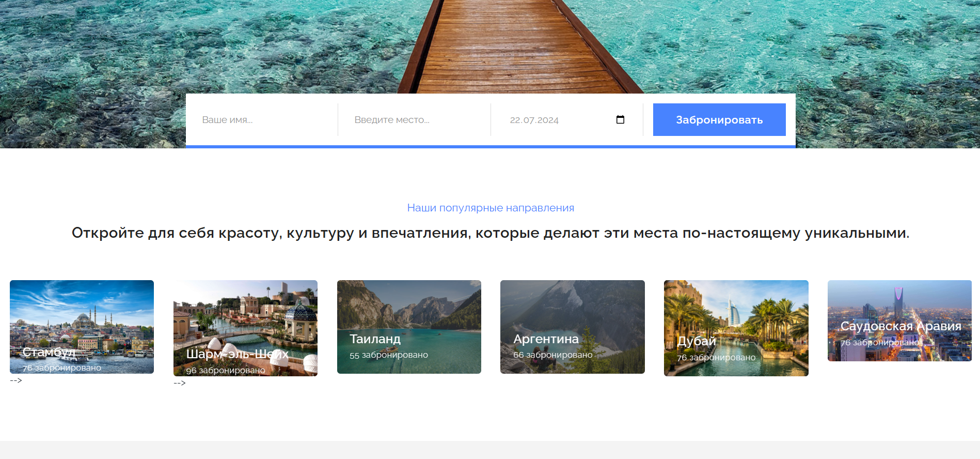Image resolution: width=980 pixels, height=459 pixels.
Task: Click the 'Откройте для себя красоту' headline
Action: (491, 233)
